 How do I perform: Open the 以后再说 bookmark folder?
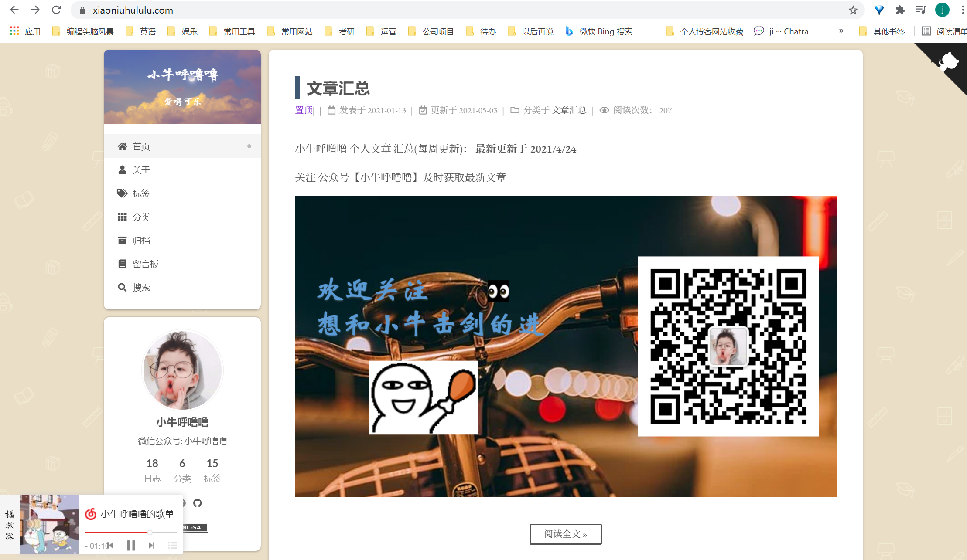[x=530, y=31]
